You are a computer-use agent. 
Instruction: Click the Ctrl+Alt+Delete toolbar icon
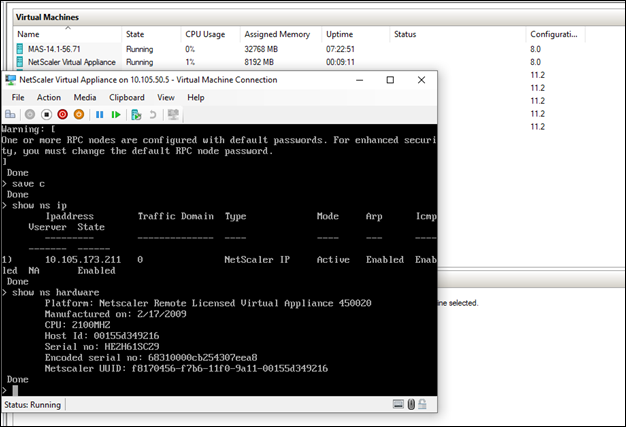pyautogui.click(x=10, y=115)
